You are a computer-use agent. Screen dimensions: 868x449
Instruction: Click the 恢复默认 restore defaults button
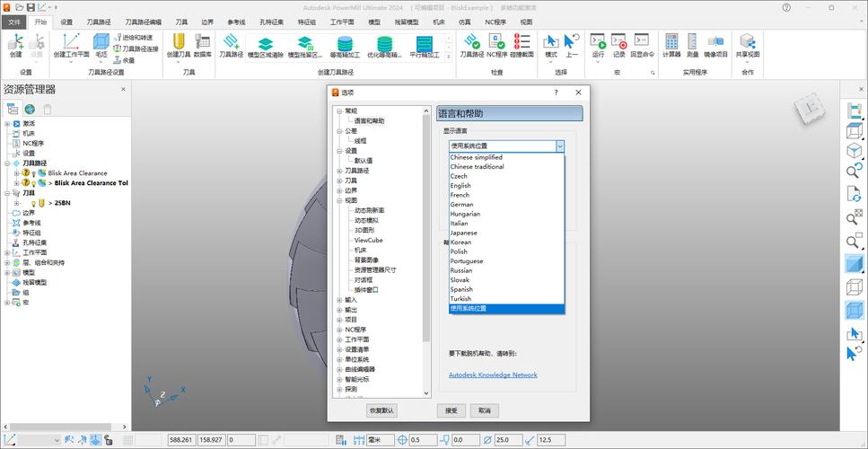[x=382, y=410]
